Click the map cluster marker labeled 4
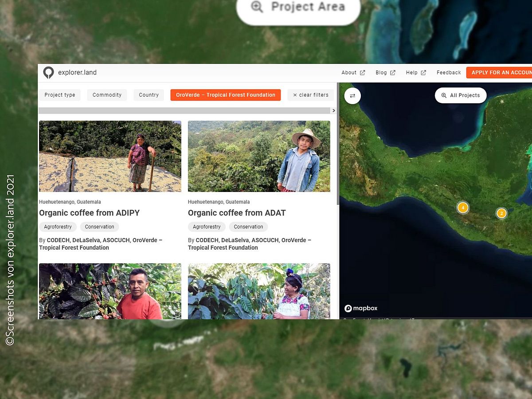Screen dimensions: 532x399 click(x=463, y=207)
